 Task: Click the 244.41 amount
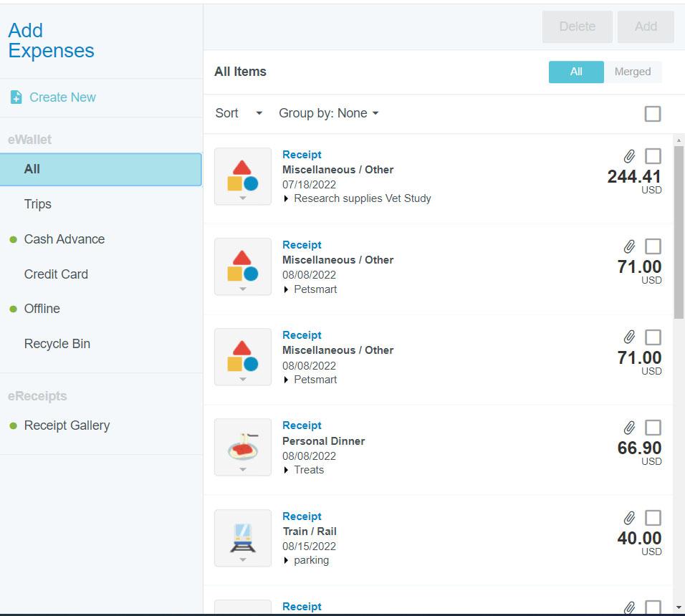pos(634,177)
